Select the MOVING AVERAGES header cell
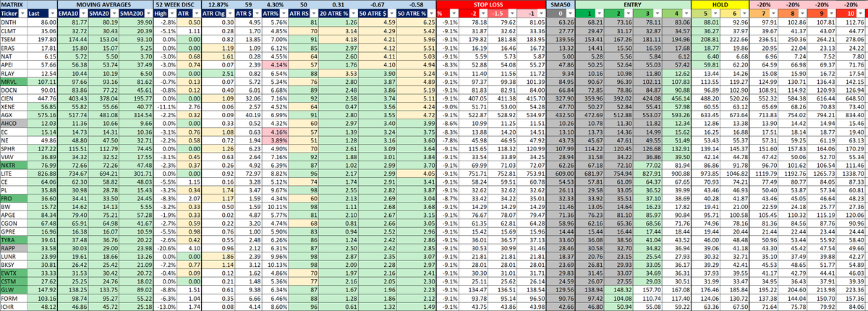The height and width of the screenshot is (311, 868). 104,4
